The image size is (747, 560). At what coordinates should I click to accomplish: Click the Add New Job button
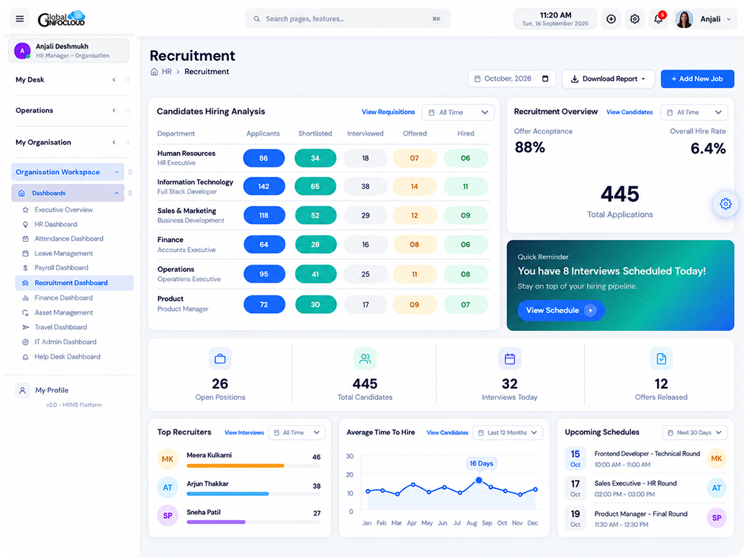pyautogui.click(x=697, y=78)
